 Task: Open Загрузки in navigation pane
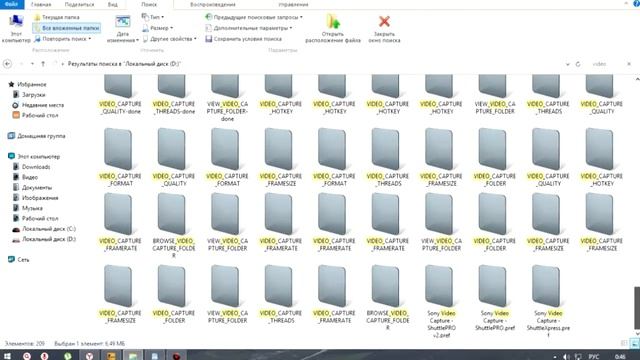29,95
